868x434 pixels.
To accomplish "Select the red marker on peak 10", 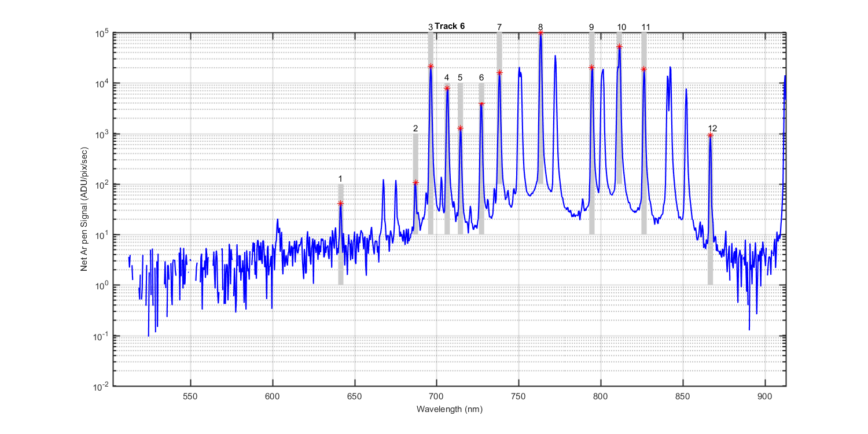I will tap(619, 47).
